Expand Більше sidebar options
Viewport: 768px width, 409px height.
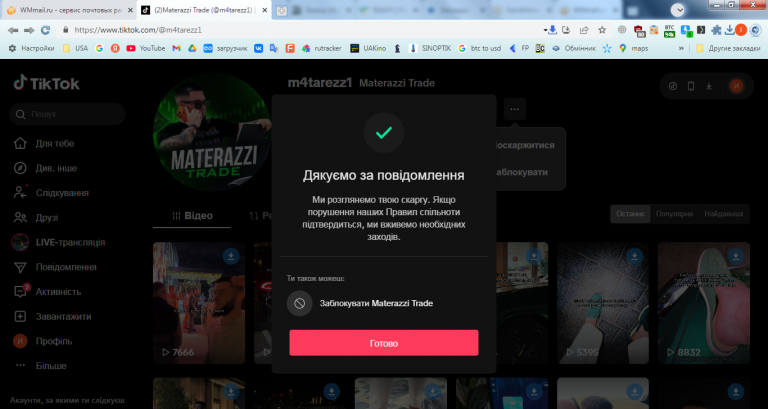tap(39, 366)
